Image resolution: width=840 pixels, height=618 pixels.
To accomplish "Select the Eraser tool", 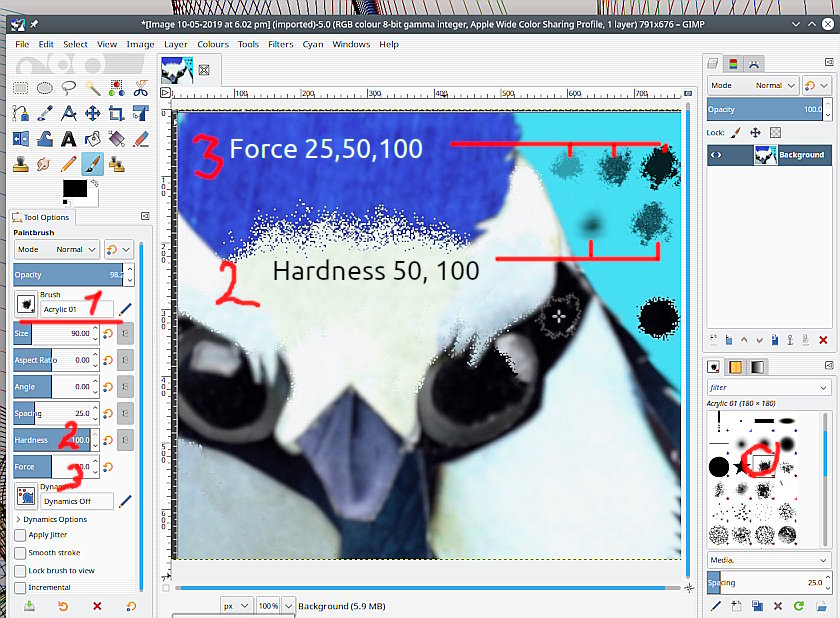I will coord(140,139).
